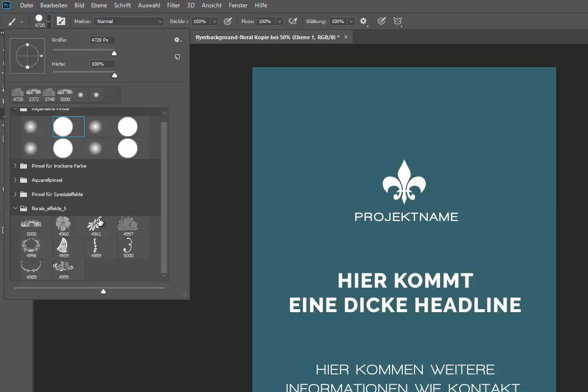
Task: Click the brush angle and roundness preview
Action: pyautogui.click(x=27, y=56)
